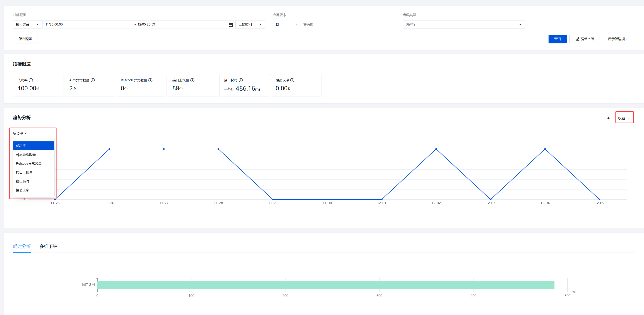Click info icon beside 接口耗时

tap(241, 80)
